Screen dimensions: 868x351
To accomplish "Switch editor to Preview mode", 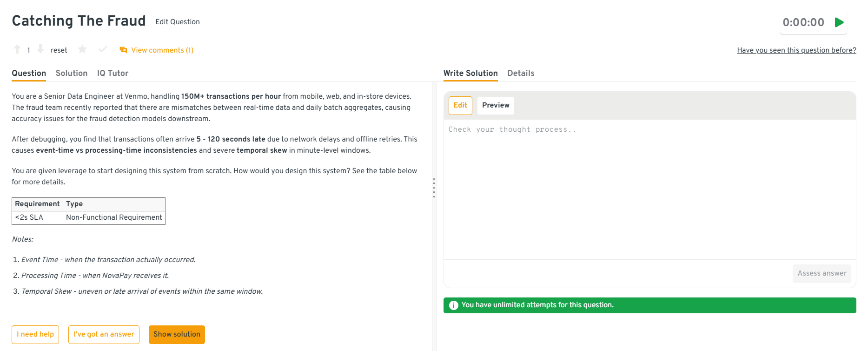I will [496, 105].
